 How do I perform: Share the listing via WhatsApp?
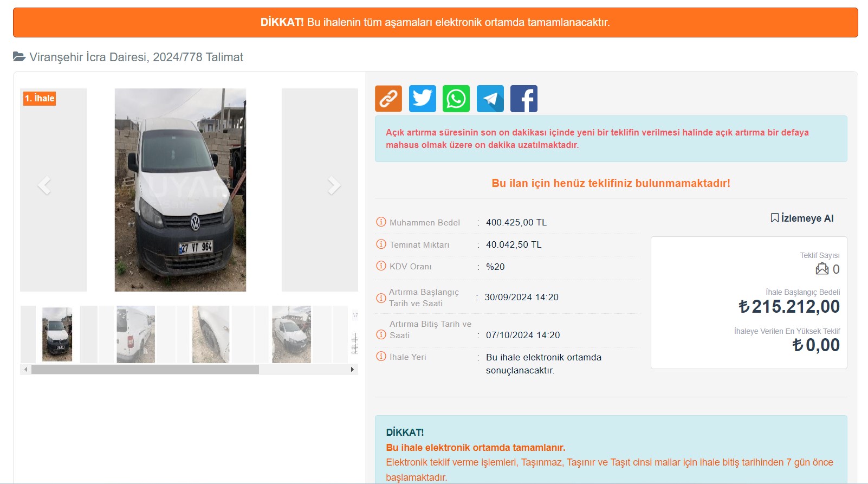coord(456,99)
